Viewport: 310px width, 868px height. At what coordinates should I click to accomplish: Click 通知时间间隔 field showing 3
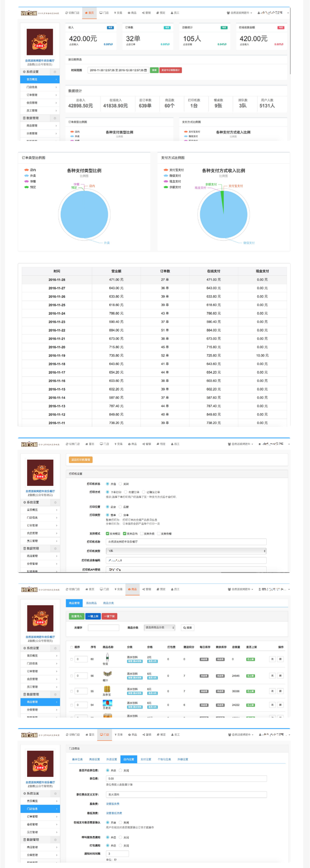point(117,853)
